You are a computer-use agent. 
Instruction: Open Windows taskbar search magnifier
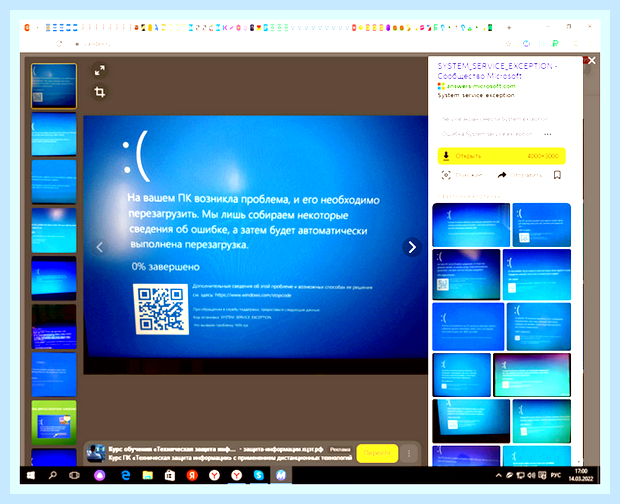coord(52,475)
